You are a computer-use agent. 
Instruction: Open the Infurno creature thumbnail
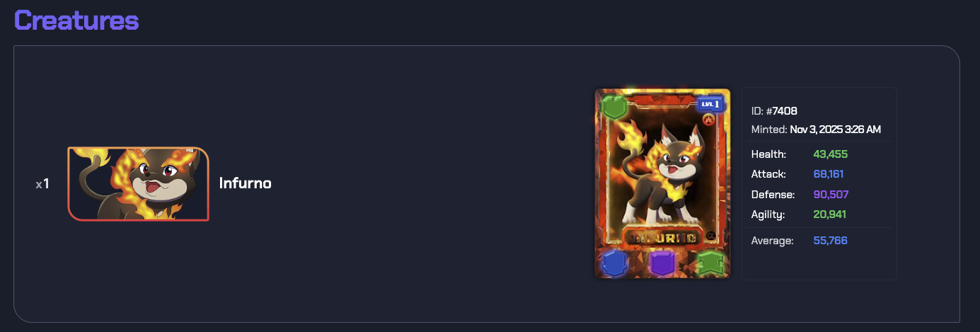click(x=138, y=184)
